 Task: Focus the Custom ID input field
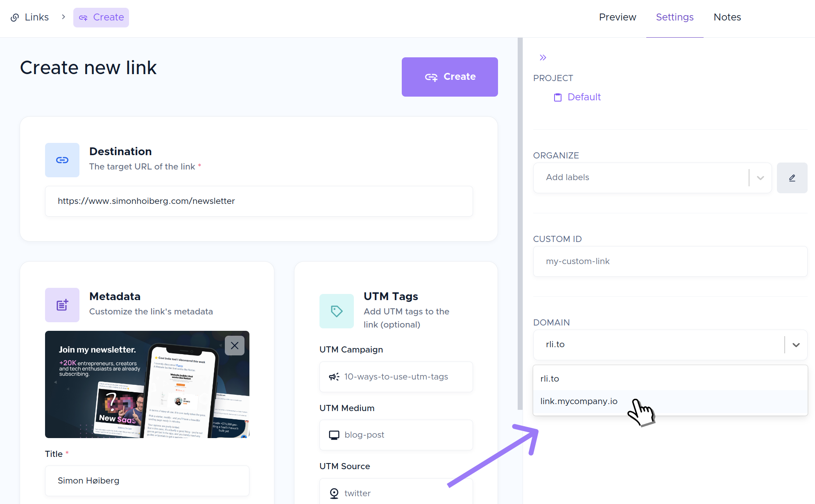coord(670,261)
